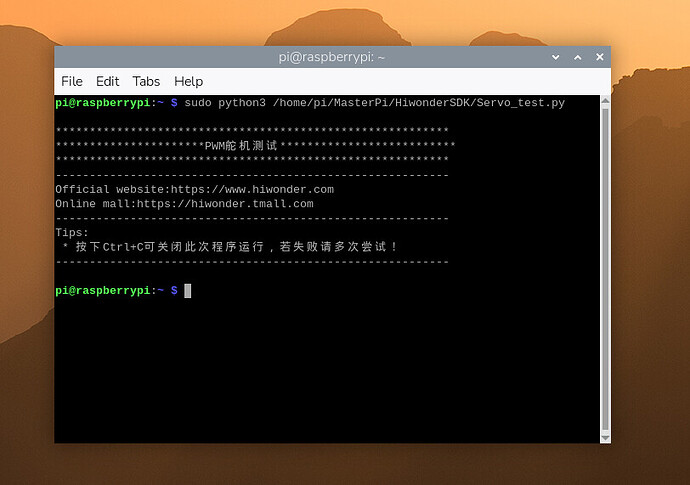
Task: Click the pi@raspberrypi window title bar
Action: 332,57
